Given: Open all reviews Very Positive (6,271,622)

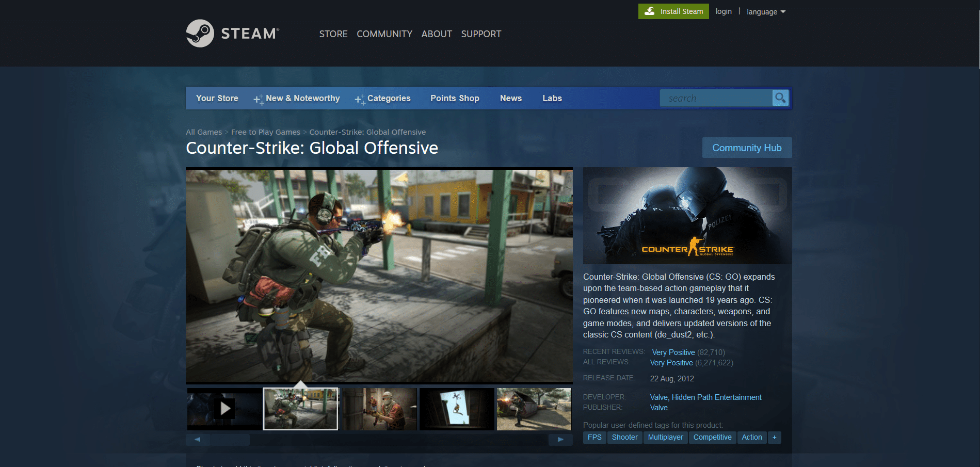Looking at the screenshot, I should 692,363.
